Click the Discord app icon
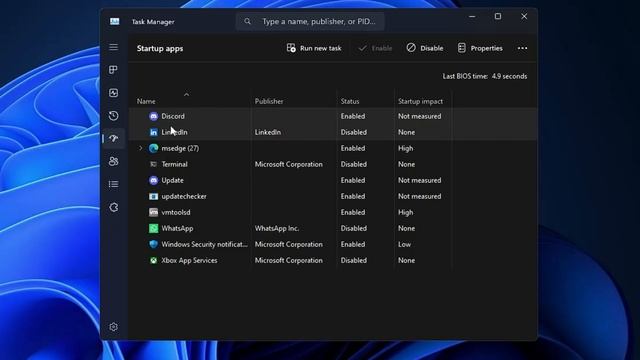This screenshot has width=640, height=360. [x=153, y=116]
